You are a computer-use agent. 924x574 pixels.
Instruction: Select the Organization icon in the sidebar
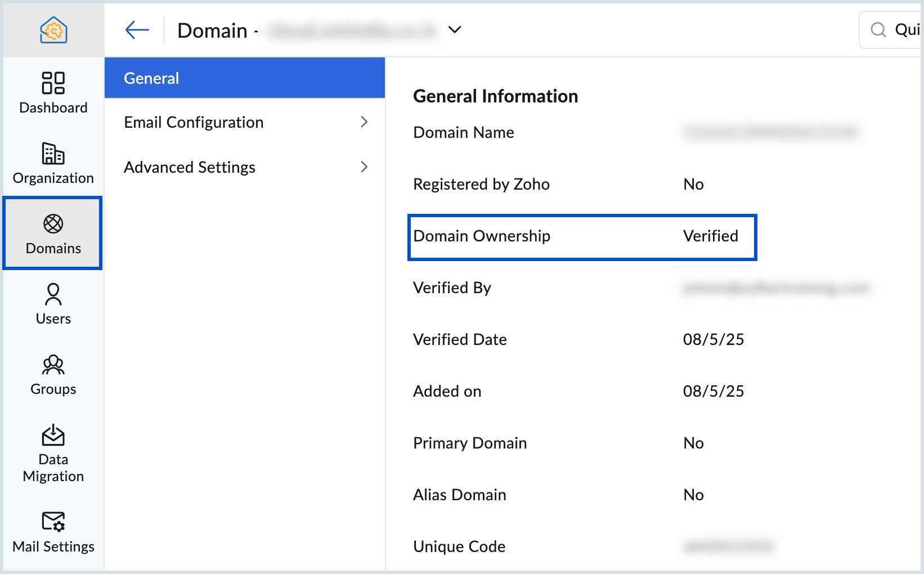(x=53, y=163)
